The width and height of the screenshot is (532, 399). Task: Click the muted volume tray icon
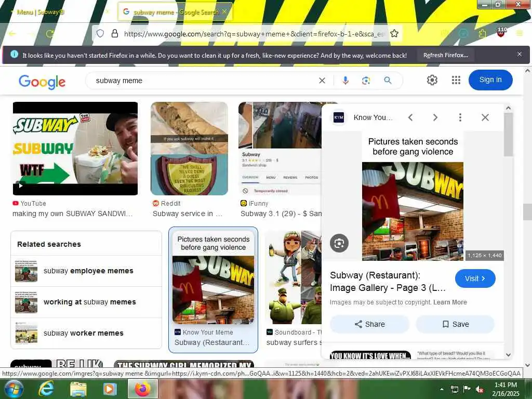click(480, 389)
